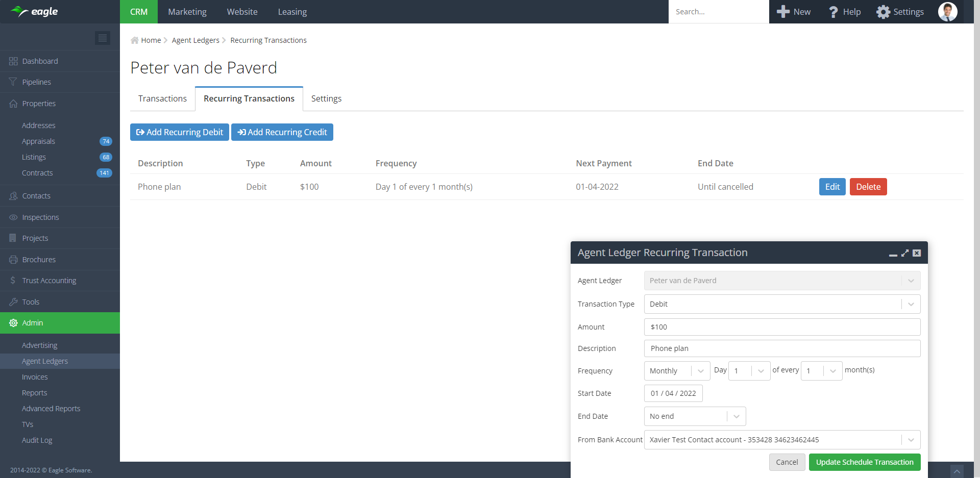Click the scroll-to-top arrow icon
Screen dimensions: 980x478
point(957,471)
